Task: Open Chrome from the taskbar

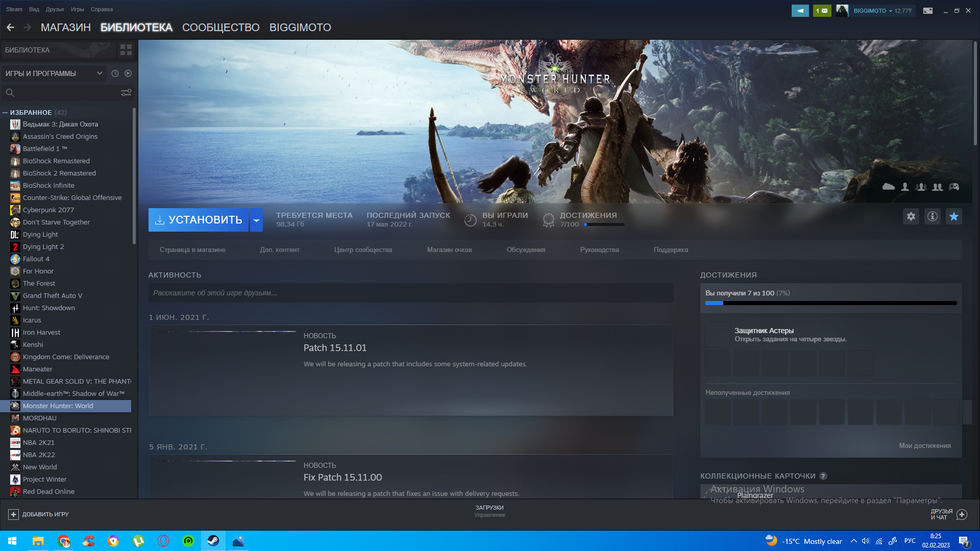Action: [x=63, y=541]
